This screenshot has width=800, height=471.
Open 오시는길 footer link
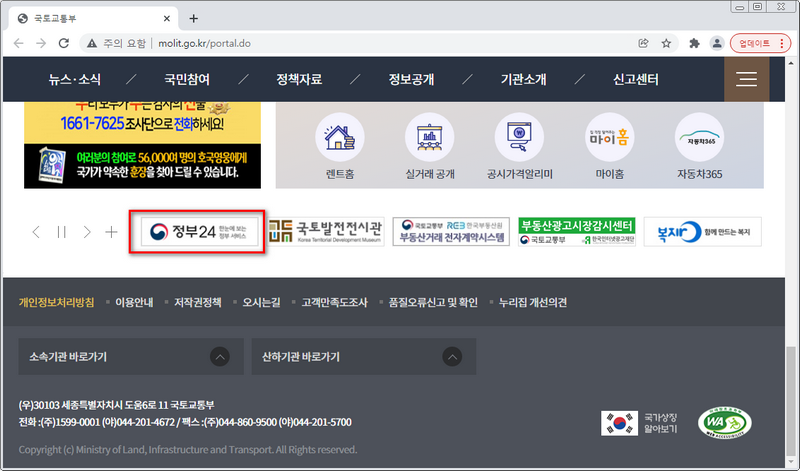tap(261, 302)
